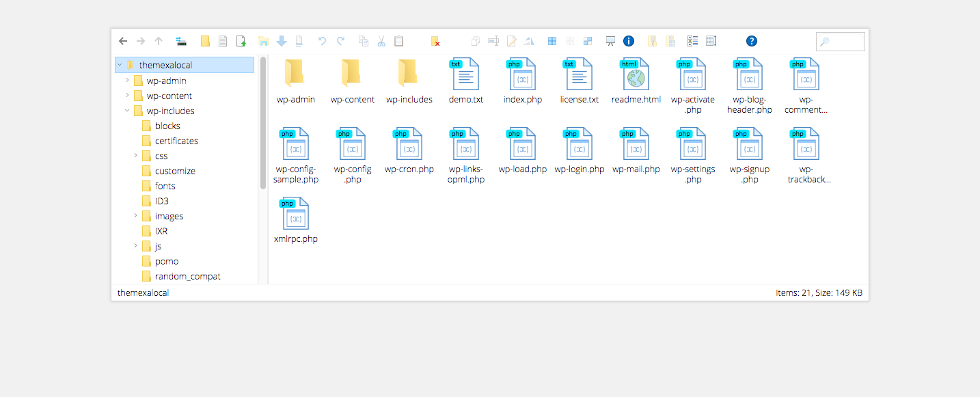Click the Select all icon
This screenshot has width=980, height=397.
(x=552, y=41)
